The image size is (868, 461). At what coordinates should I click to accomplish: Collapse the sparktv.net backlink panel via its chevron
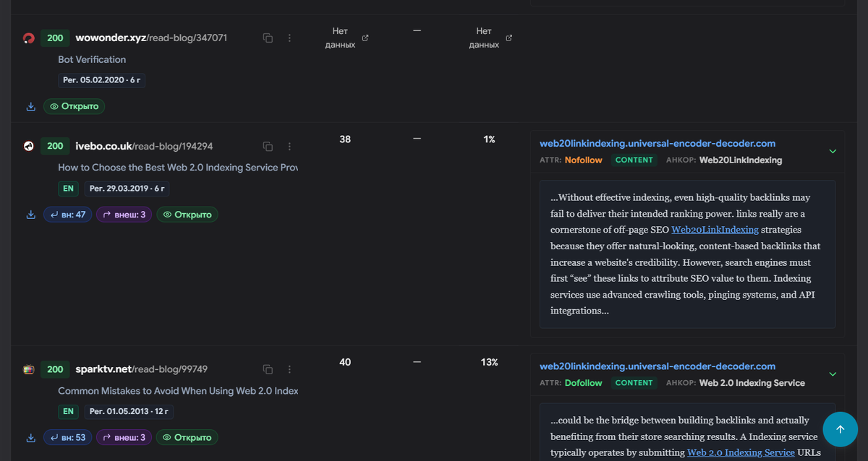pyautogui.click(x=833, y=374)
